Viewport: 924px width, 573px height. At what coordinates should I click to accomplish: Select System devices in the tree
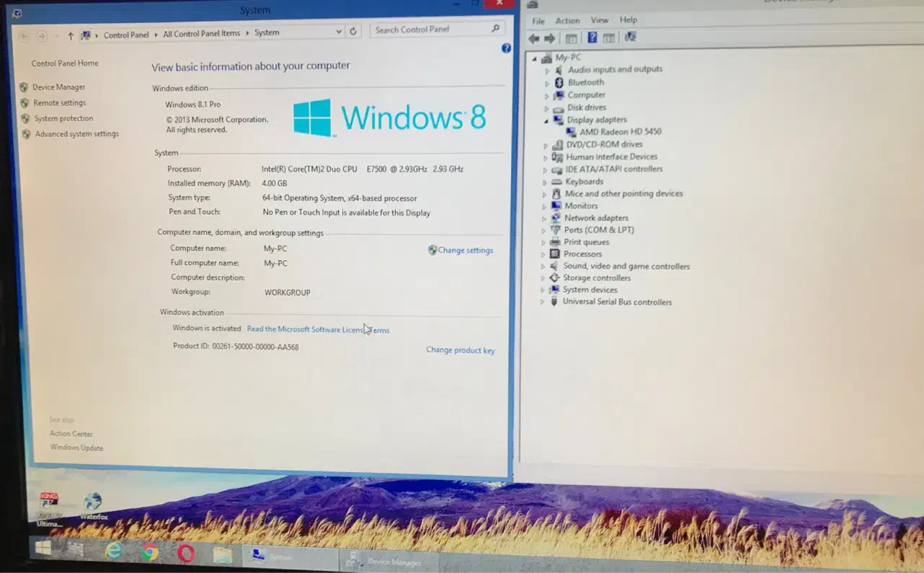click(590, 290)
